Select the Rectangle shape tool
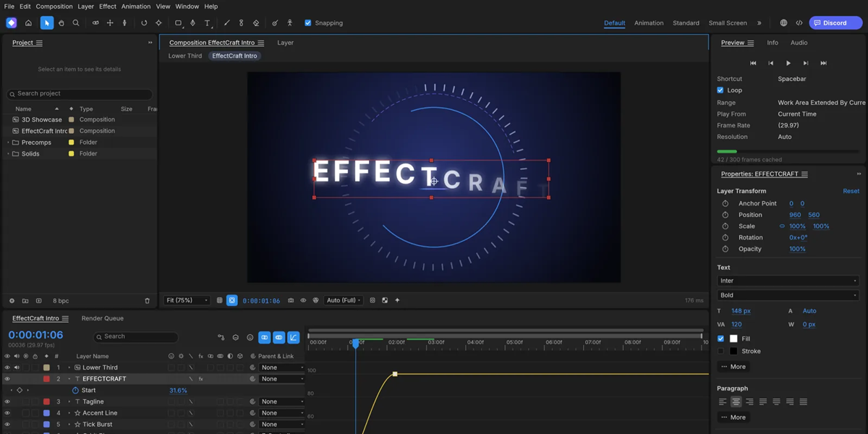 178,23
